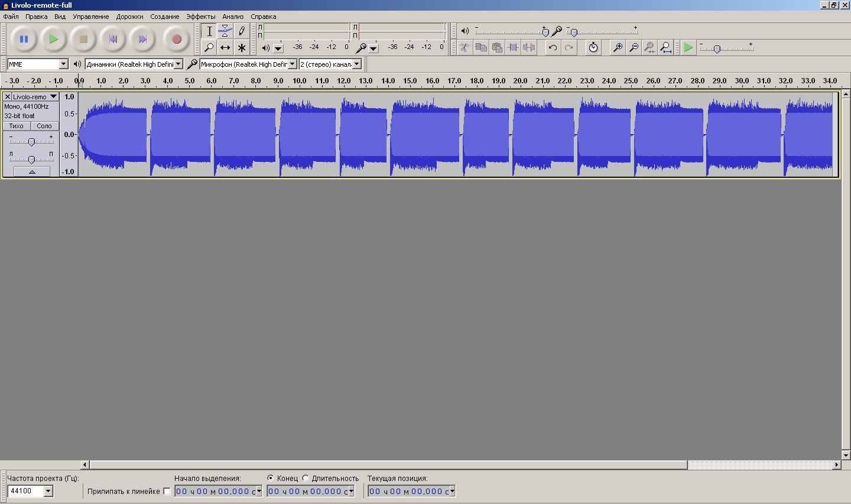
Task: Skip to the start of the project
Action: (113, 40)
